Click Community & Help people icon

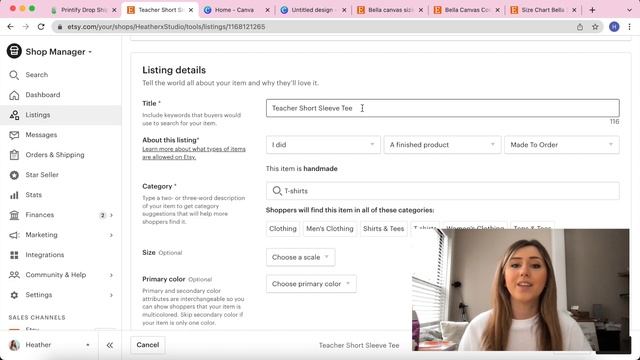[14, 275]
